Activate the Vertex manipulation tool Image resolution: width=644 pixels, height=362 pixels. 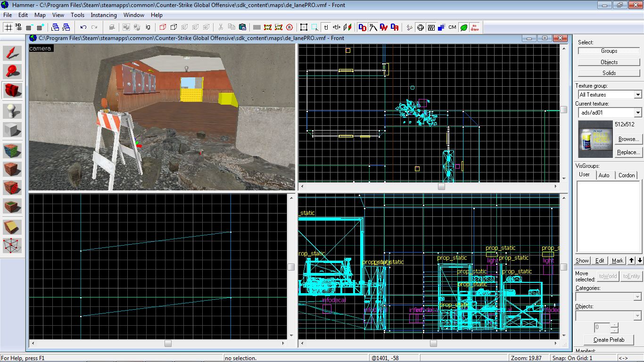pyautogui.click(x=13, y=246)
